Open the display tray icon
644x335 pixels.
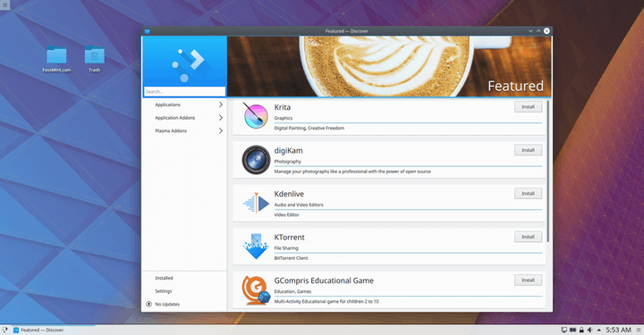[x=564, y=330]
